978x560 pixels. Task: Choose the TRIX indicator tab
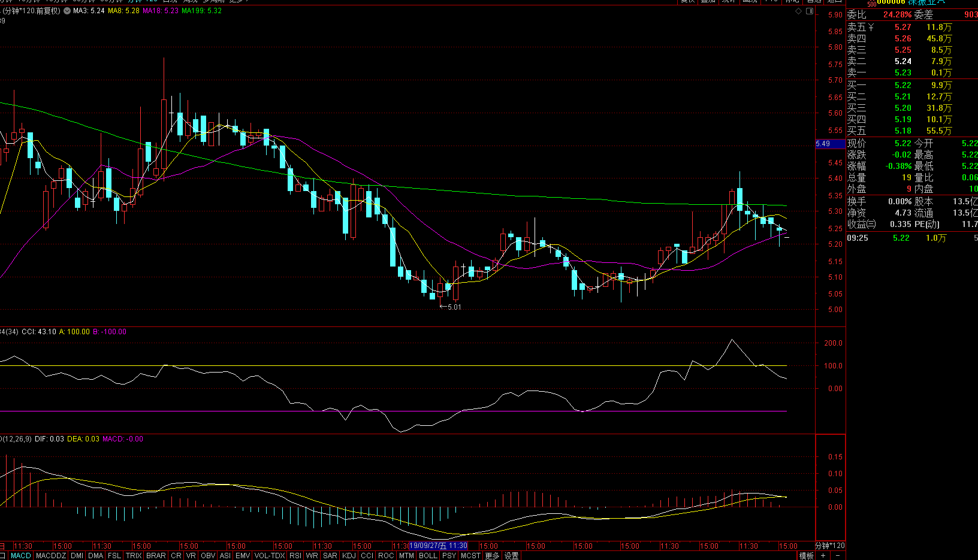(134, 556)
